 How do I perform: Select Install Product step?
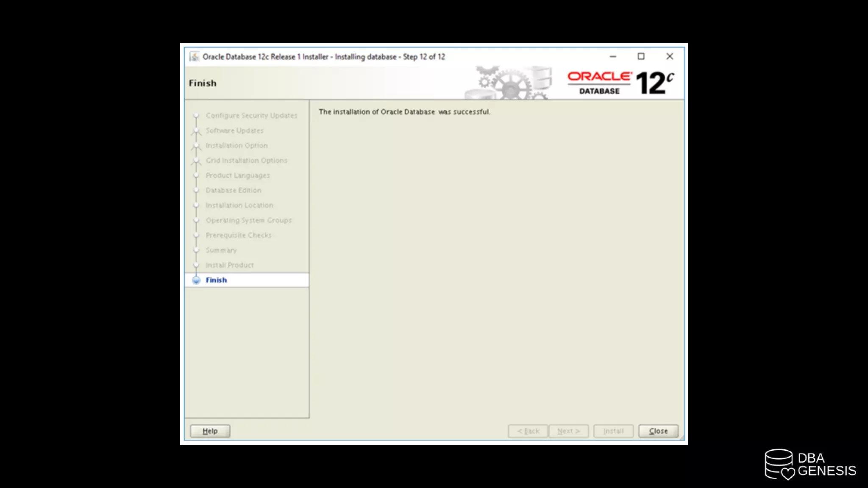click(229, 265)
